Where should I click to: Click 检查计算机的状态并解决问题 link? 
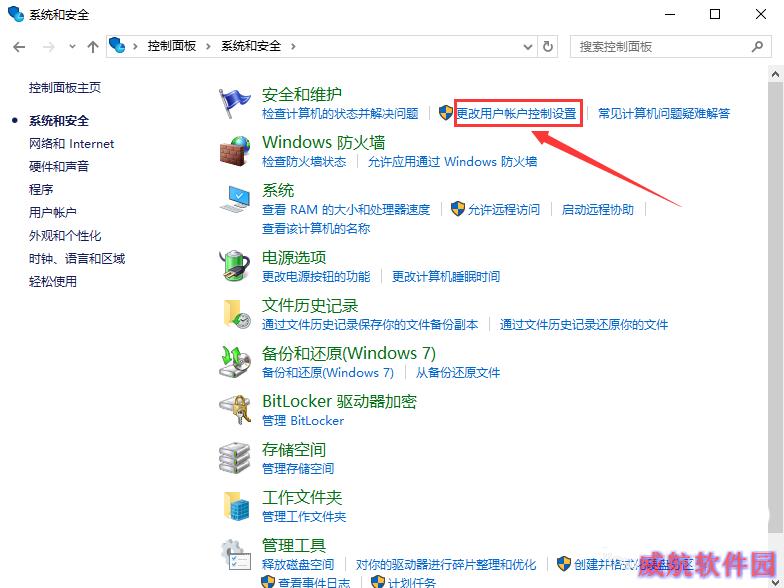point(340,114)
